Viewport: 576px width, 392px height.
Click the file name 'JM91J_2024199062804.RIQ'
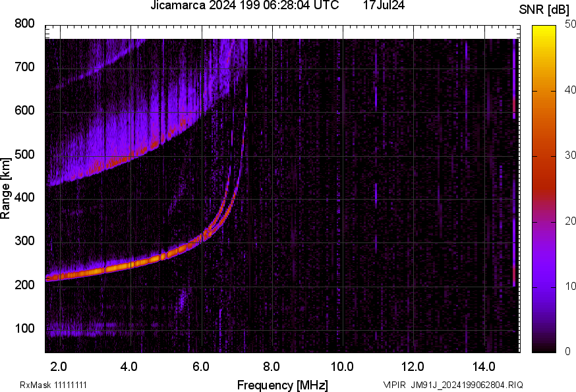click(x=467, y=385)
